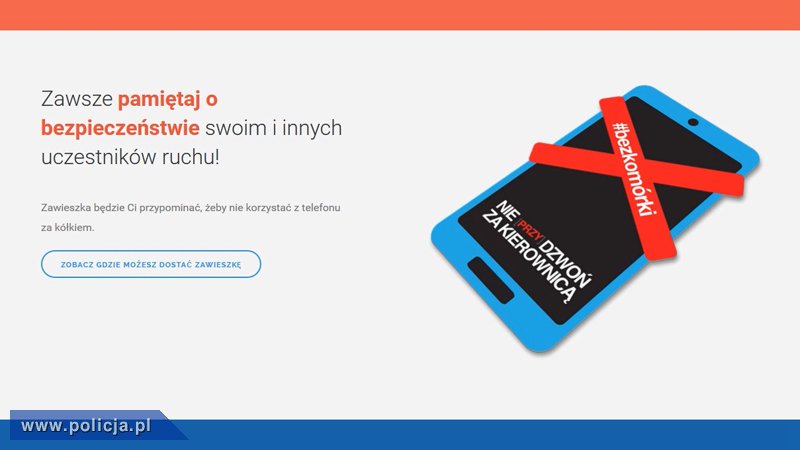
Task: Click the phone's front camera dot
Action: pyautogui.click(x=693, y=122)
